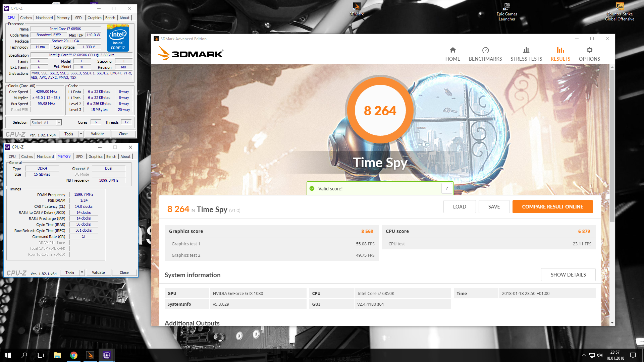Expand Tools dropdown arrow in top CPU-Z
Viewport: 644px width, 362px height.
click(80, 134)
